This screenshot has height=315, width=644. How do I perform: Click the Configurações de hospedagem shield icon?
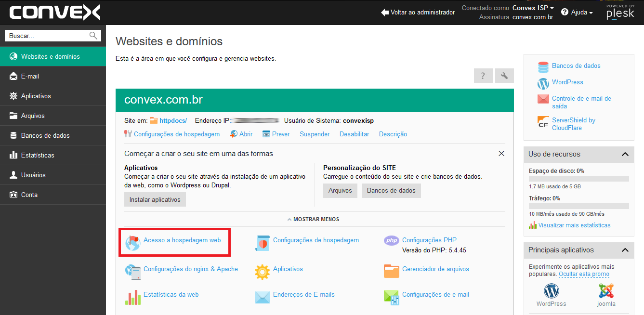click(x=262, y=243)
